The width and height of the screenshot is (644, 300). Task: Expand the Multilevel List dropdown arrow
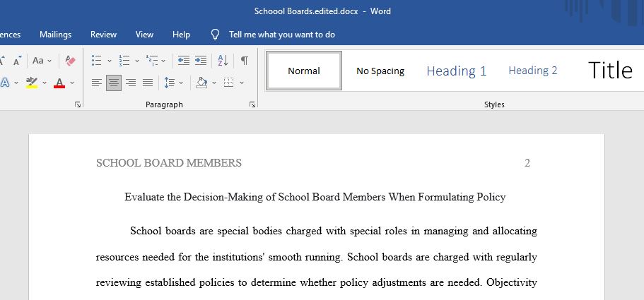point(163,61)
